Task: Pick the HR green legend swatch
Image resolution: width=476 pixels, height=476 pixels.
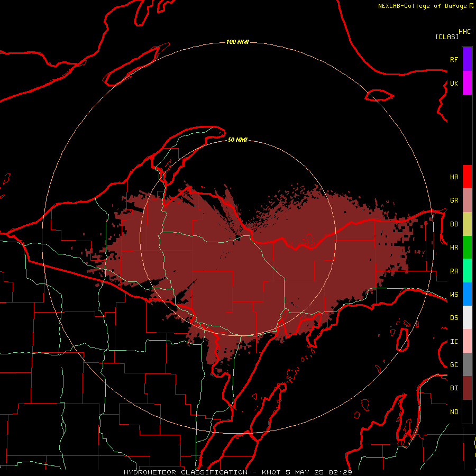Action: tap(467, 247)
